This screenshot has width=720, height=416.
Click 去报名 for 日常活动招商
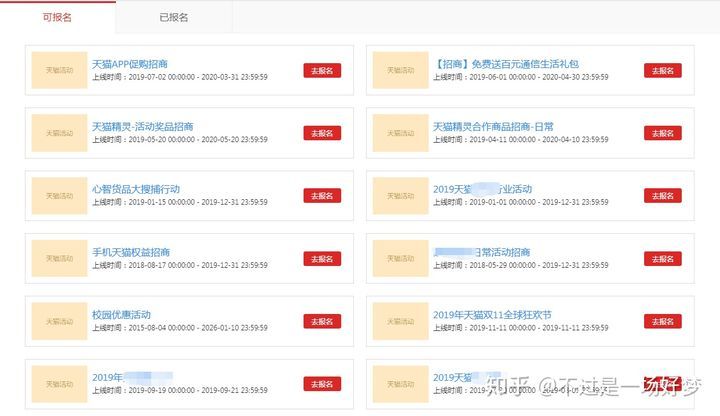click(x=663, y=259)
